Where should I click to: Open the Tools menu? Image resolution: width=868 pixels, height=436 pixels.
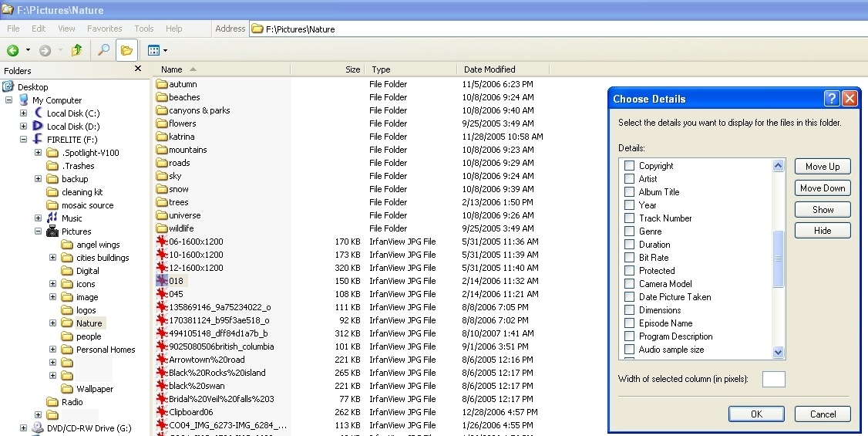click(144, 29)
